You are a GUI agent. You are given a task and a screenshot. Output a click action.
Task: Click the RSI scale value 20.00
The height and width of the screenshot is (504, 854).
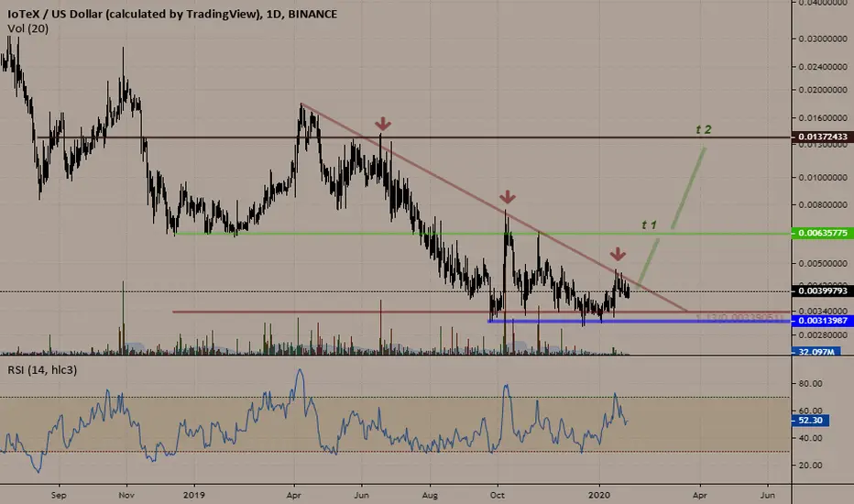tap(810, 466)
